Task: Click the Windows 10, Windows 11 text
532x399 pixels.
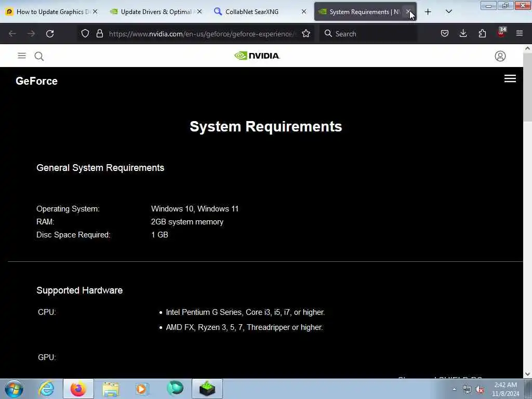Action: coord(195,209)
